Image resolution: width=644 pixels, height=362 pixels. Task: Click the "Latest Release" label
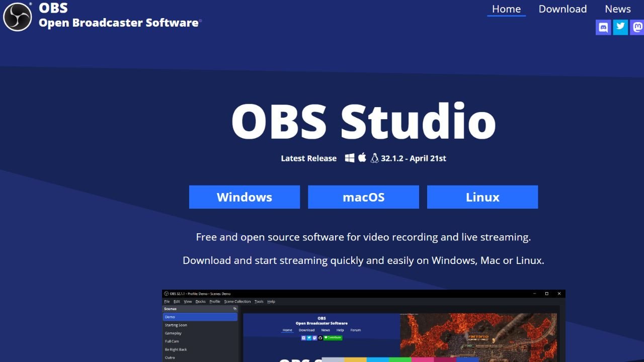click(308, 158)
